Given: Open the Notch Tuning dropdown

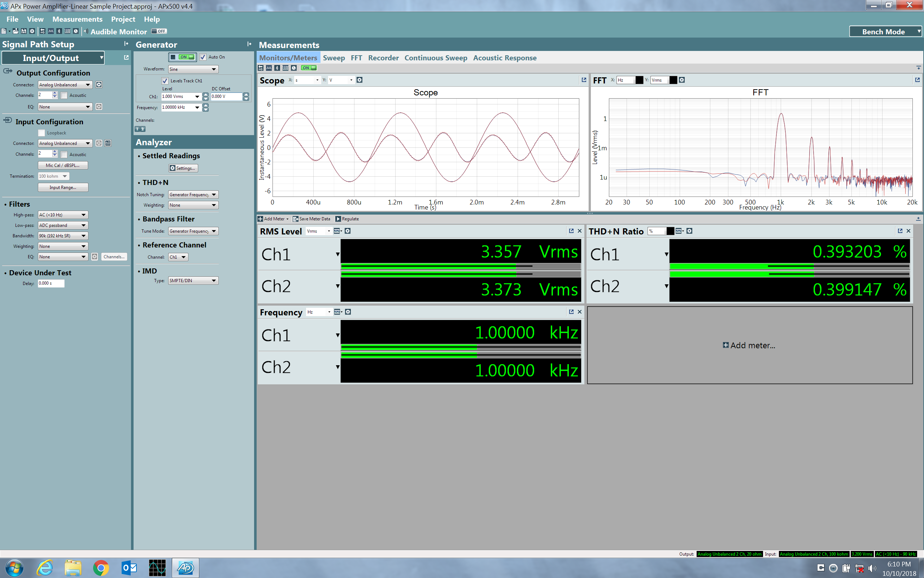Looking at the screenshot, I should (193, 195).
